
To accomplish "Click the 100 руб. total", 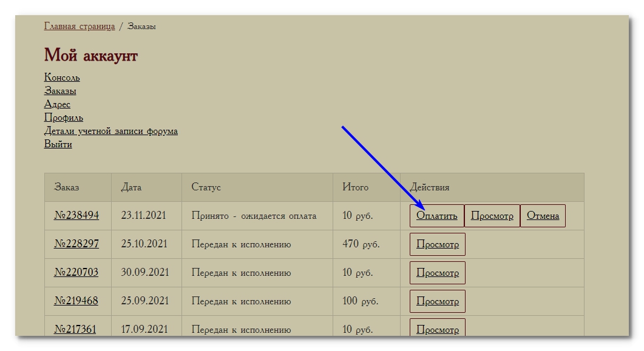I will coord(360,301).
